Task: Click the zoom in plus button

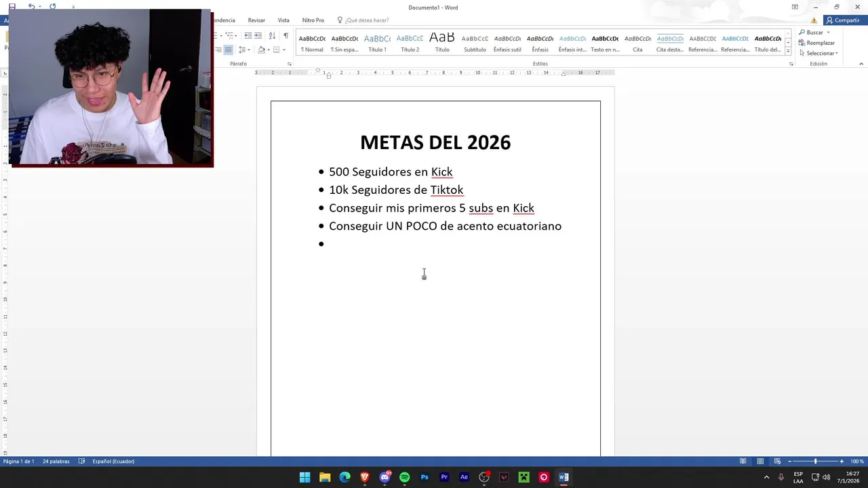Action: coord(842,462)
